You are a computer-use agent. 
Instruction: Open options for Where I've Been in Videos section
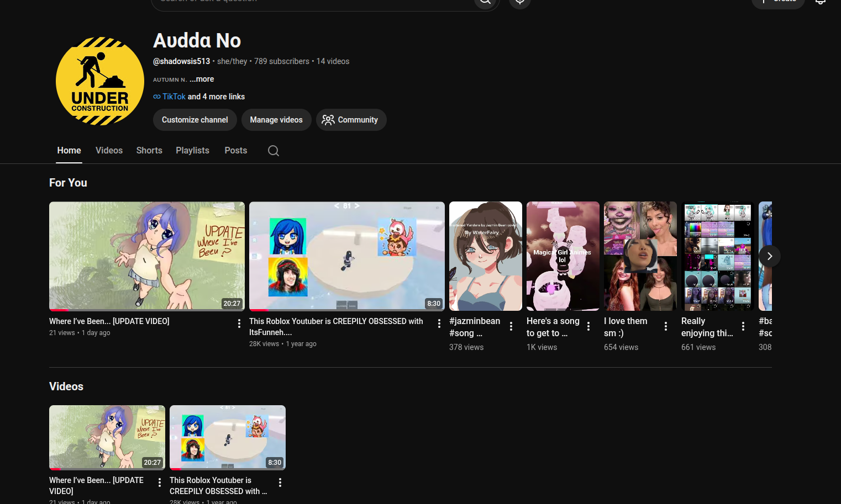click(160, 482)
